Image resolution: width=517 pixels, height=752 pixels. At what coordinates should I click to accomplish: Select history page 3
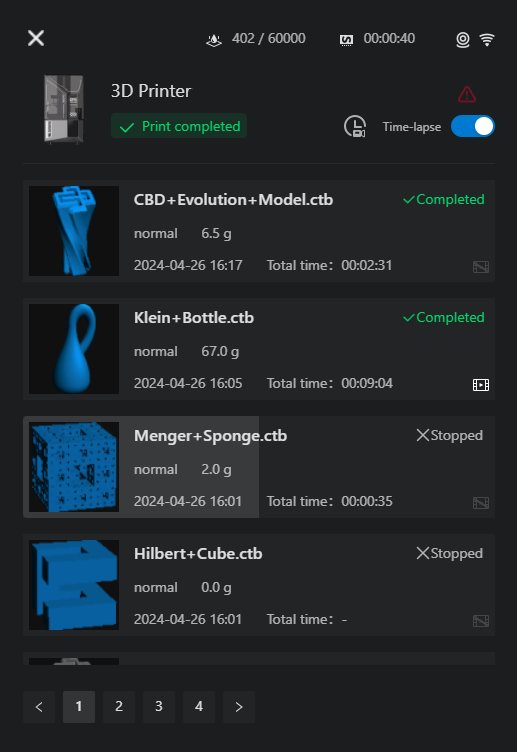[x=159, y=706]
